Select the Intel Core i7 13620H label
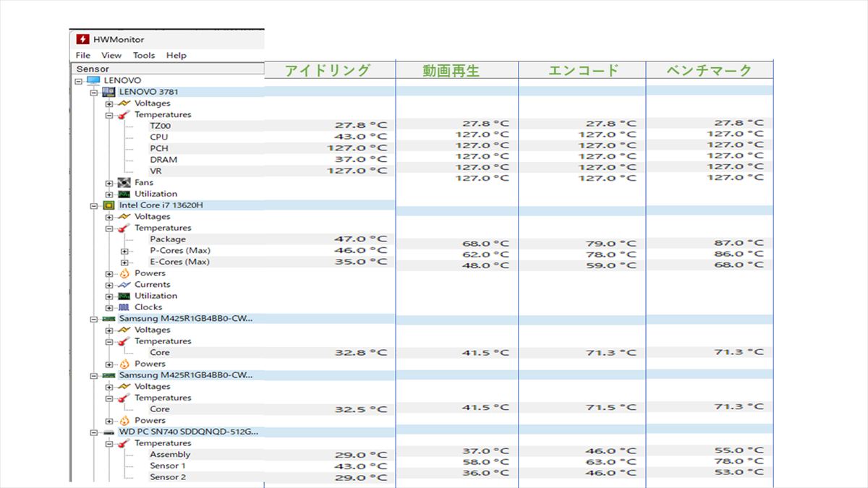This screenshot has height=488, width=868. pyautogui.click(x=161, y=205)
